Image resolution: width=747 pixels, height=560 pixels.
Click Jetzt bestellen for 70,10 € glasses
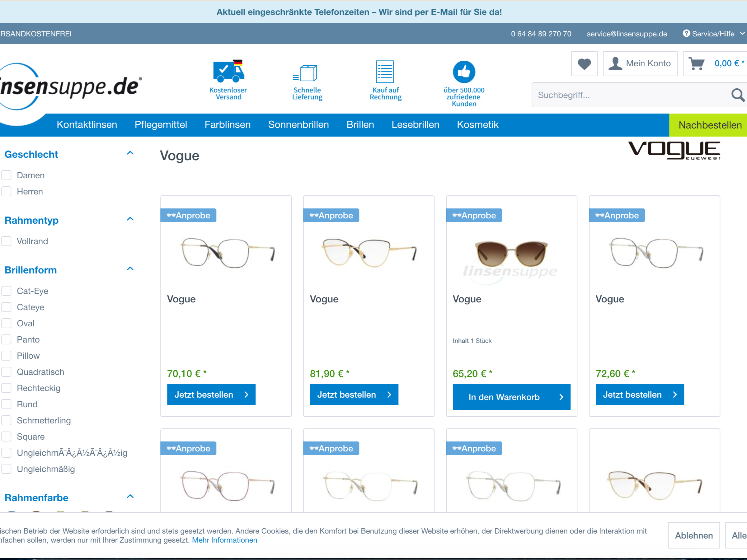point(211,394)
